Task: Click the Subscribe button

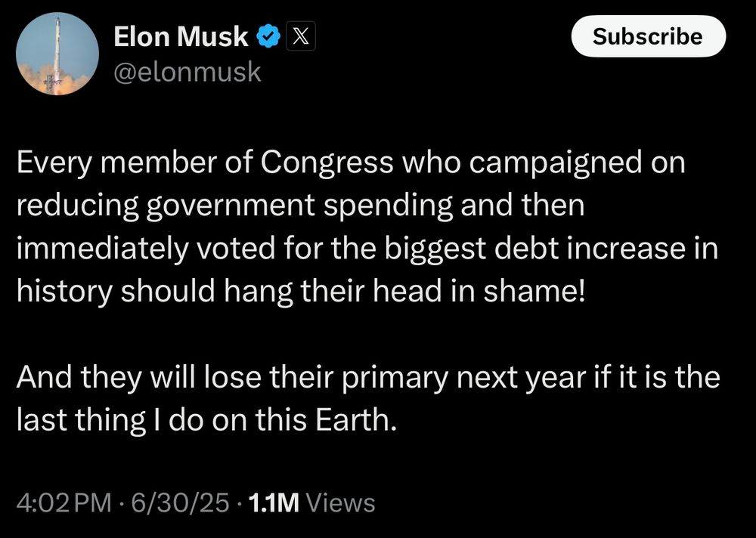Action: (648, 36)
